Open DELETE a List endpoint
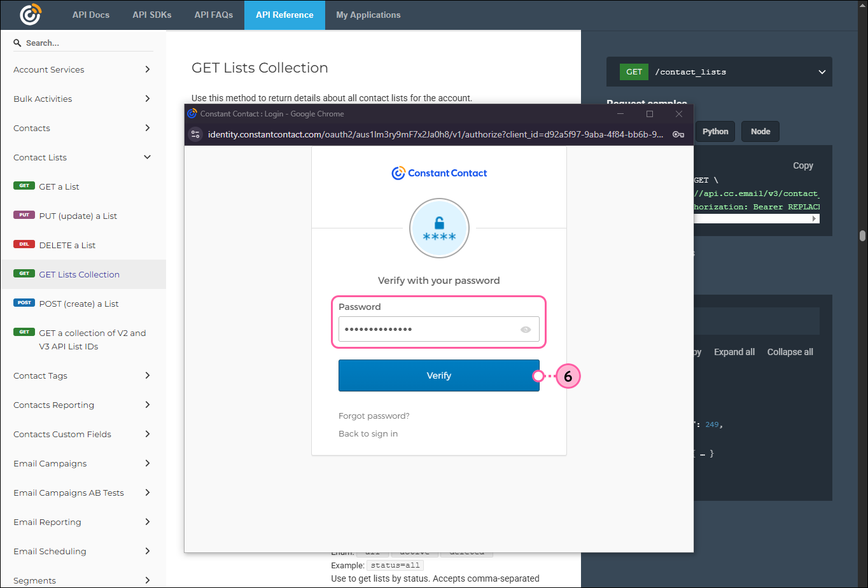 coord(83,245)
